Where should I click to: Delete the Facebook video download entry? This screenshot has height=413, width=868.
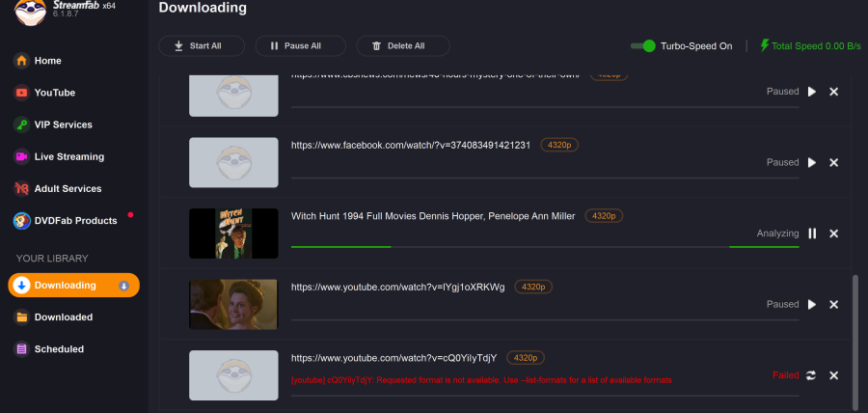click(834, 162)
